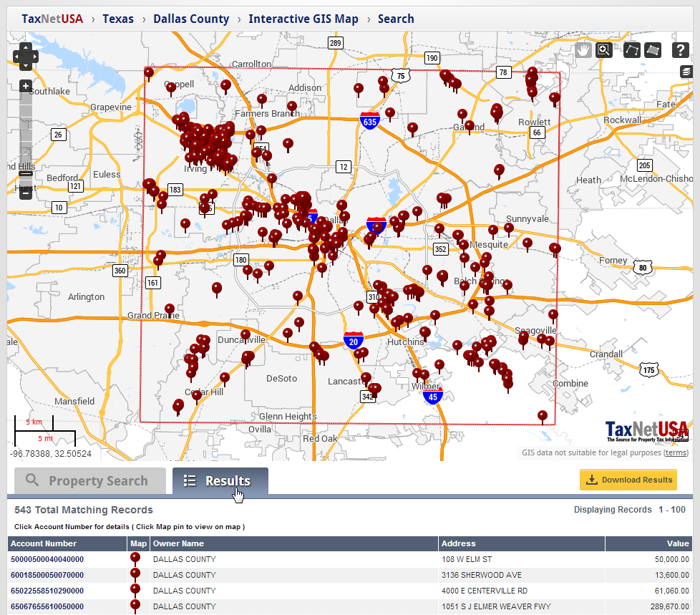Pan the map down with the arrow control
Image resolution: width=700 pixels, height=615 pixels.
26,67
